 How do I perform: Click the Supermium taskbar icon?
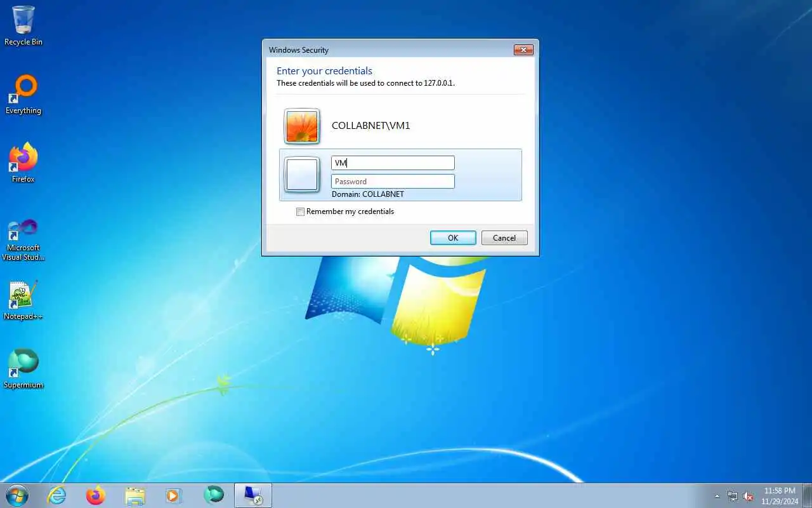pyautogui.click(x=214, y=495)
